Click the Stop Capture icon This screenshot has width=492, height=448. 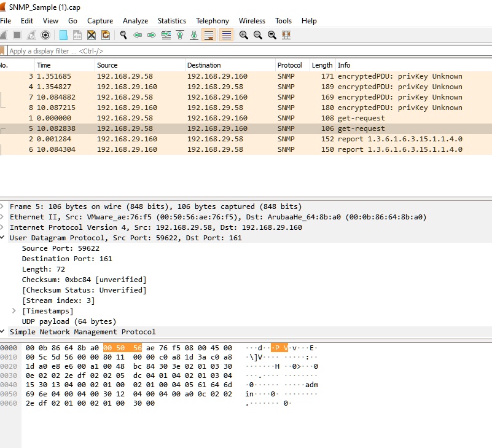coord(17,35)
